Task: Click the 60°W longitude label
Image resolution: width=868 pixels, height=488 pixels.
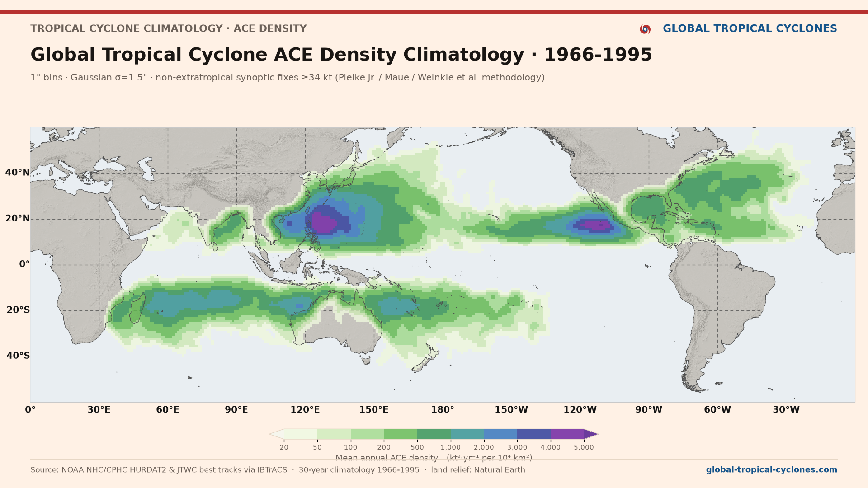Action: [717, 410]
